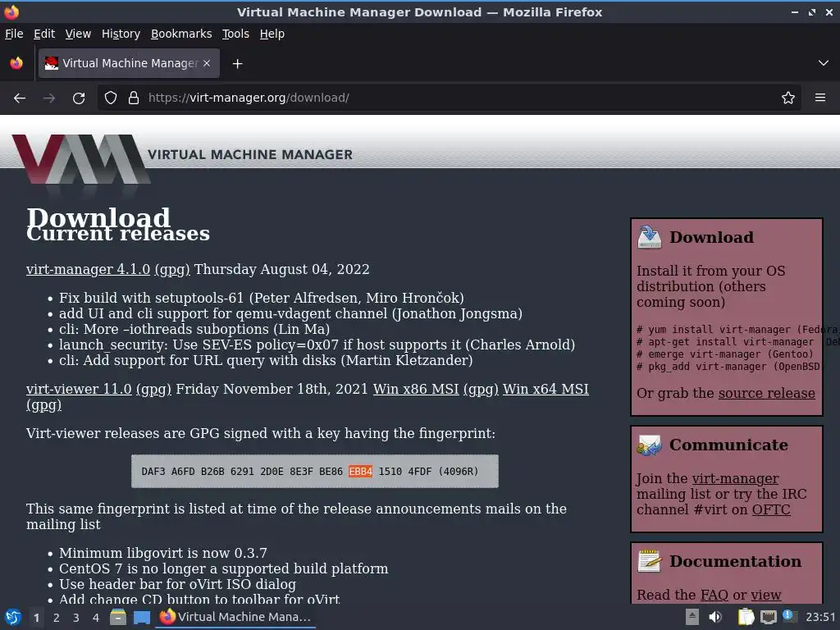Open the View menu
This screenshot has width=840, height=630.
click(78, 34)
